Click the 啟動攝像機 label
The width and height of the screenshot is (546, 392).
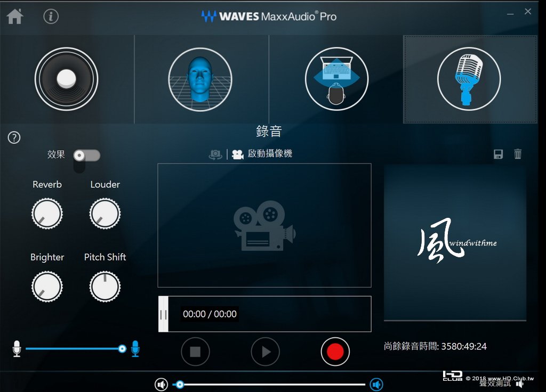270,153
